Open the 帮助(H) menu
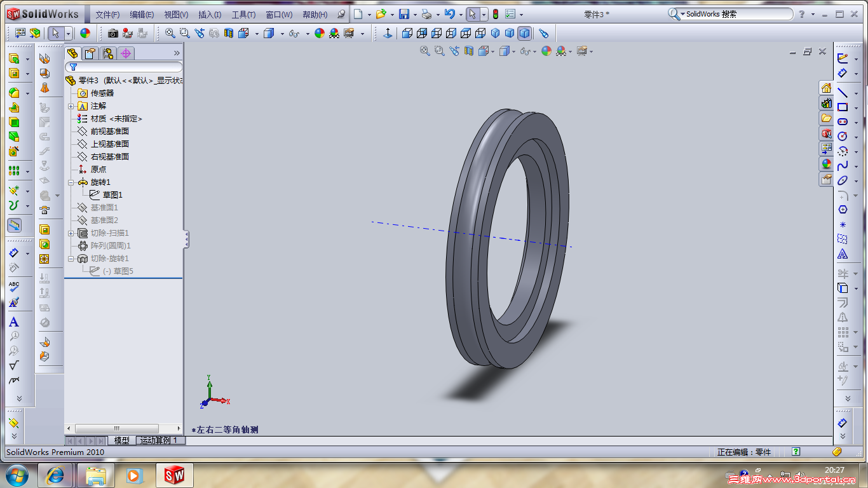 [x=315, y=15]
